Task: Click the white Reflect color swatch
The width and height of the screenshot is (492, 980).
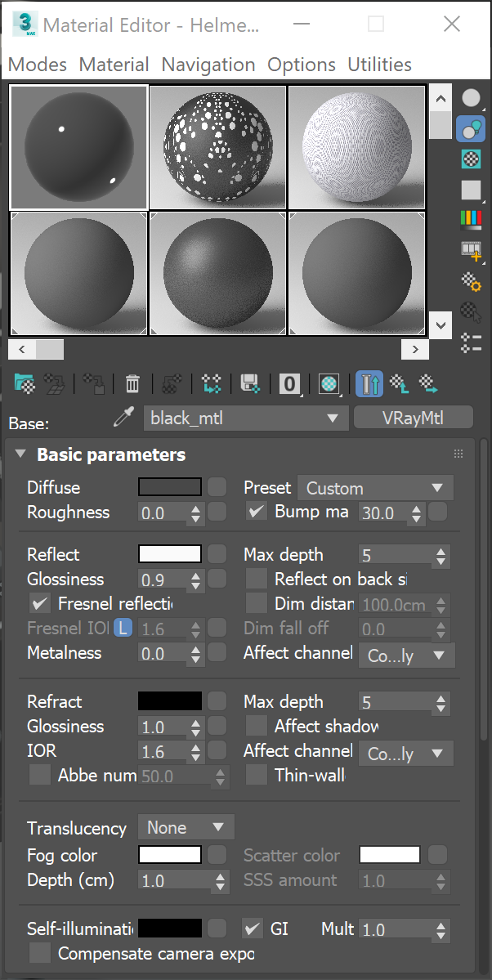Action: point(170,554)
